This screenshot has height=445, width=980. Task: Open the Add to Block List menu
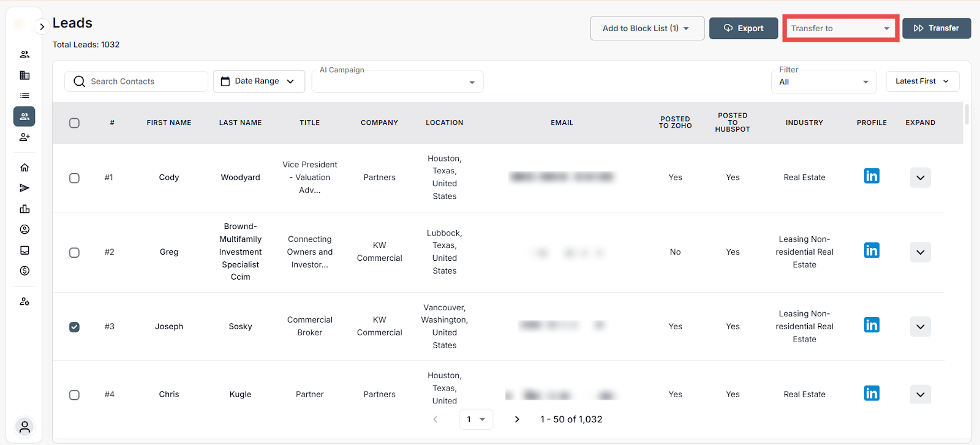point(646,28)
